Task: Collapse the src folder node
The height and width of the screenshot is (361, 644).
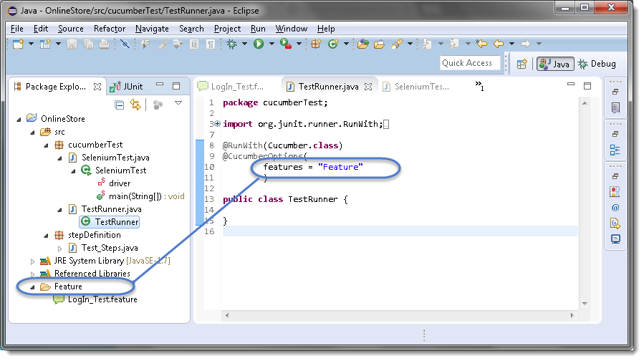Action: [32, 133]
